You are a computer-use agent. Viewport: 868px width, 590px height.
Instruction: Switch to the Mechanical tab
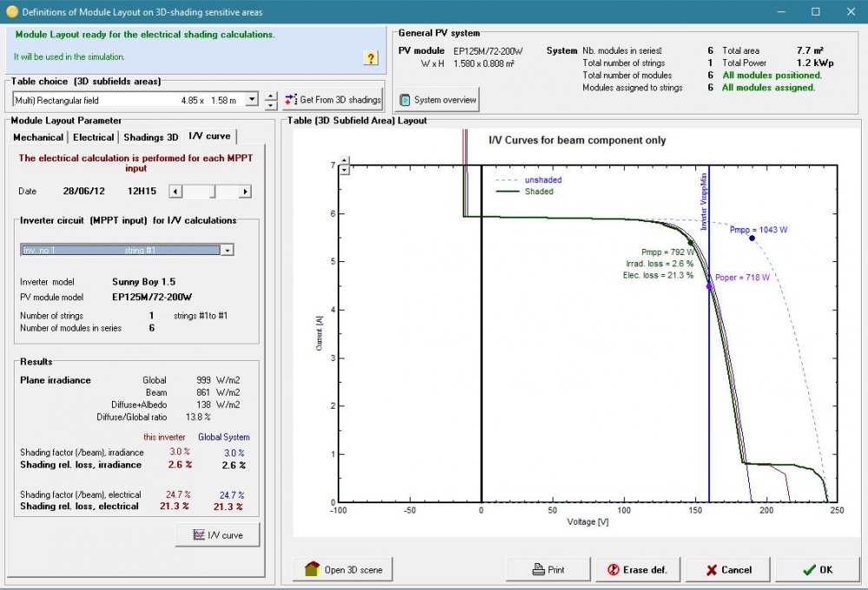[x=38, y=137]
